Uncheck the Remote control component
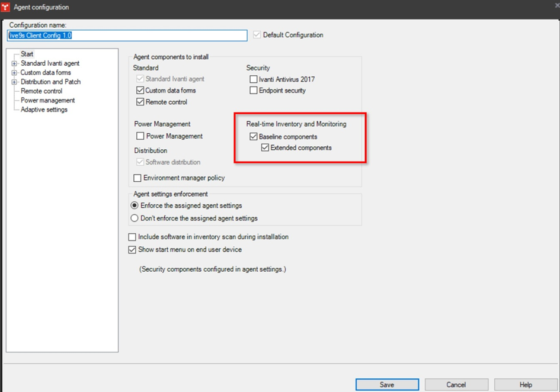Image resolution: width=560 pixels, height=392 pixels. [140, 102]
